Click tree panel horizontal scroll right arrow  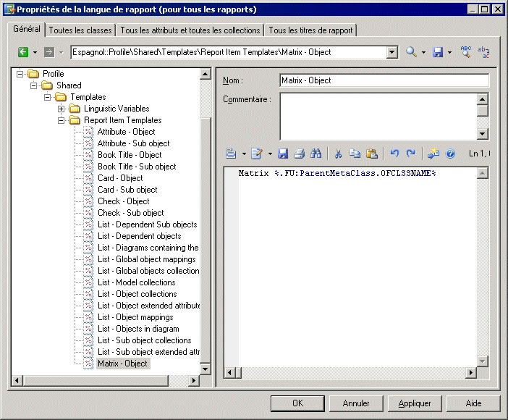pos(194,380)
